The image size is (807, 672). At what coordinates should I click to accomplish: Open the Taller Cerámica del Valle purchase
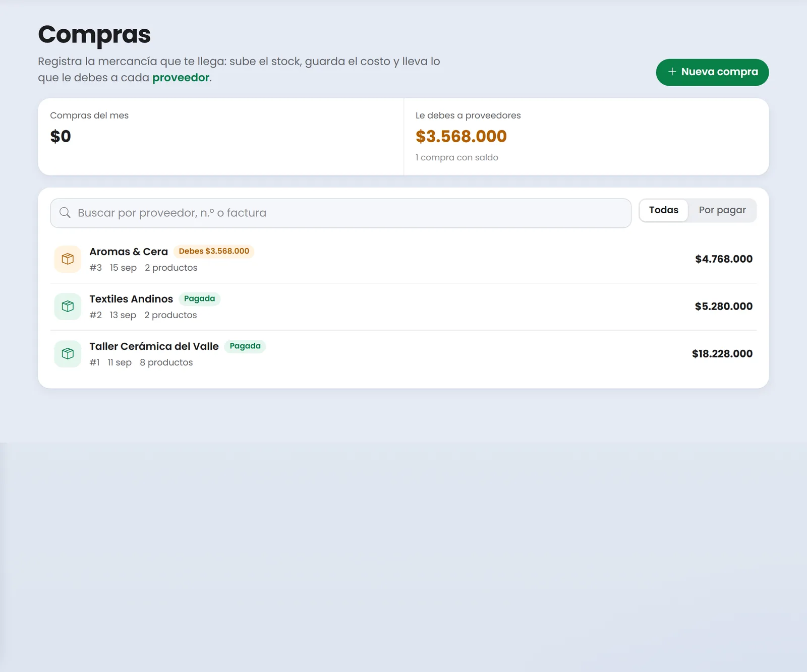[x=403, y=354]
